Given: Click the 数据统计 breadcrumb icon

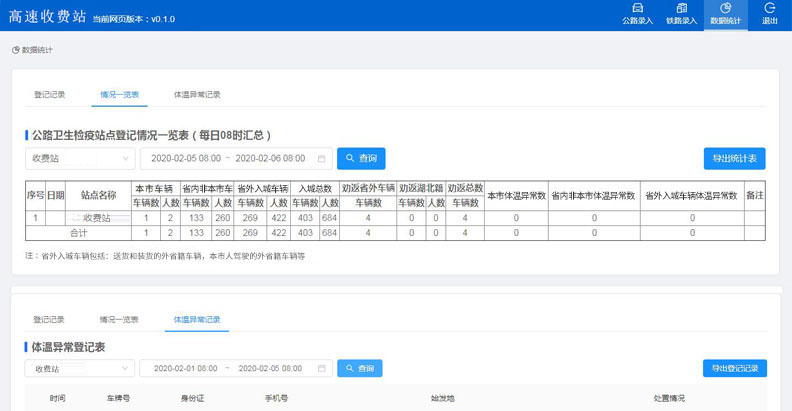Looking at the screenshot, I should [15, 49].
